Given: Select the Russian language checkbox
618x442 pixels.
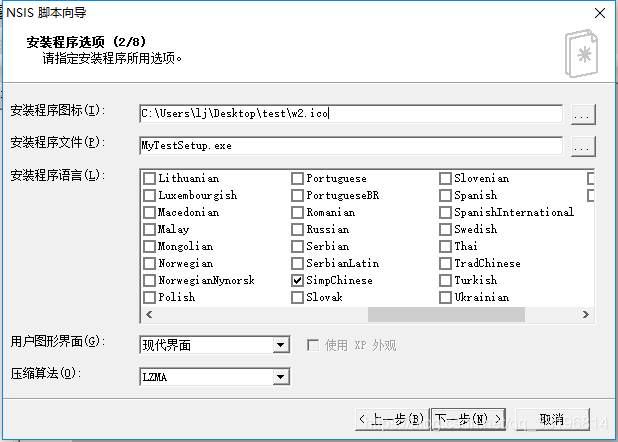Looking at the screenshot, I should (x=297, y=229).
